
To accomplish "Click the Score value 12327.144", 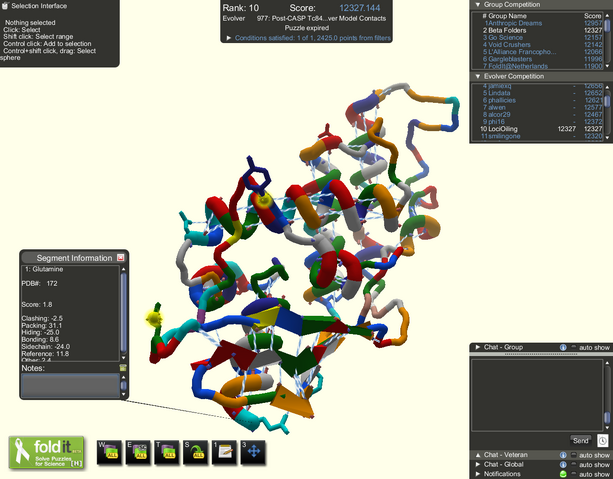I will [x=360, y=8].
